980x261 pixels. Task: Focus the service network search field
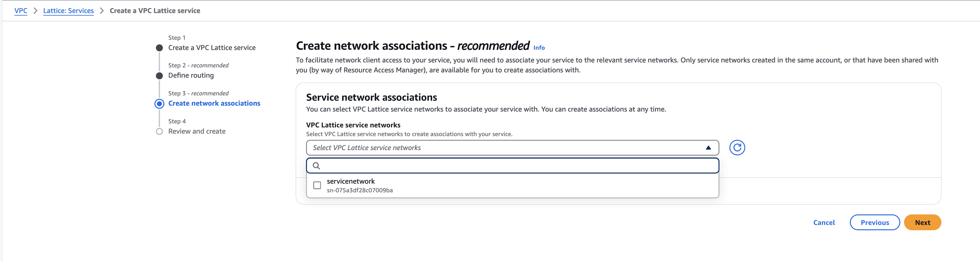pyautogui.click(x=517, y=166)
